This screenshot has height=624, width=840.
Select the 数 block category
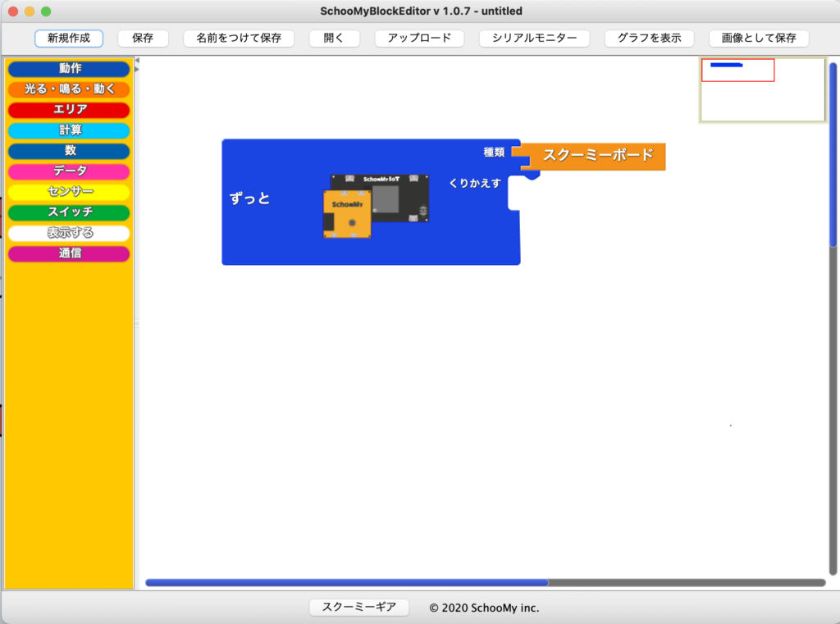[69, 151]
